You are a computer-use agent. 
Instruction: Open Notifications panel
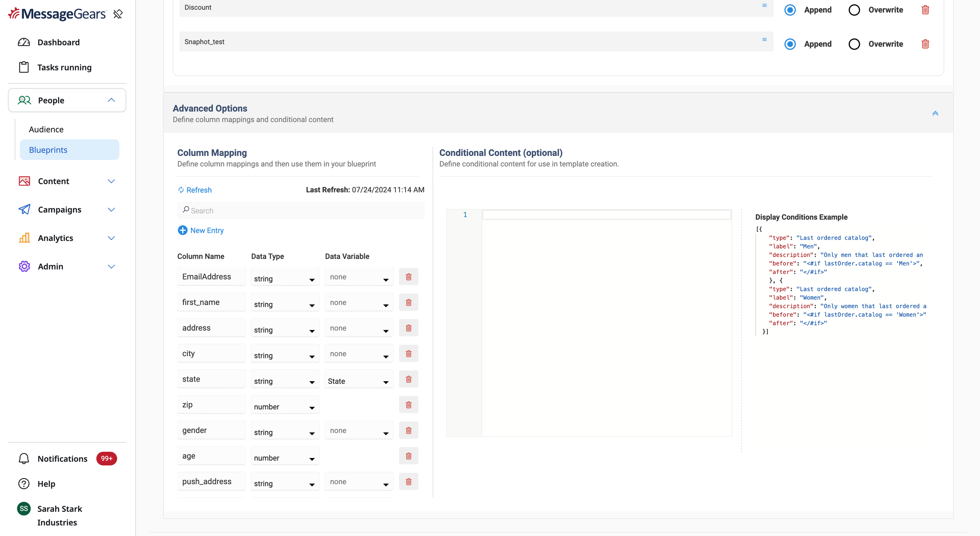coord(62,458)
